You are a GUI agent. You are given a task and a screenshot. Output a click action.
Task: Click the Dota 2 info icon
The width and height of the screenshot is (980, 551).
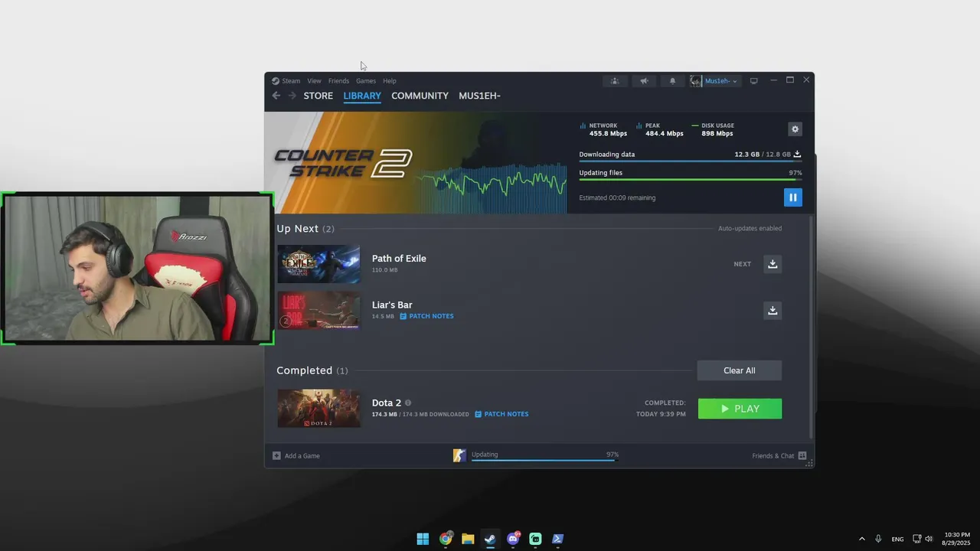pyautogui.click(x=408, y=403)
